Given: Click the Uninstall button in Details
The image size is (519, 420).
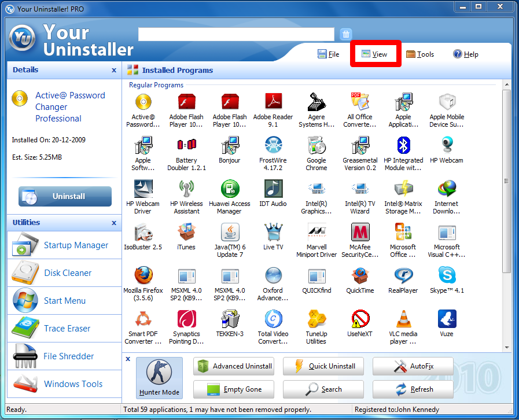Looking at the screenshot, I should point(65,196).
